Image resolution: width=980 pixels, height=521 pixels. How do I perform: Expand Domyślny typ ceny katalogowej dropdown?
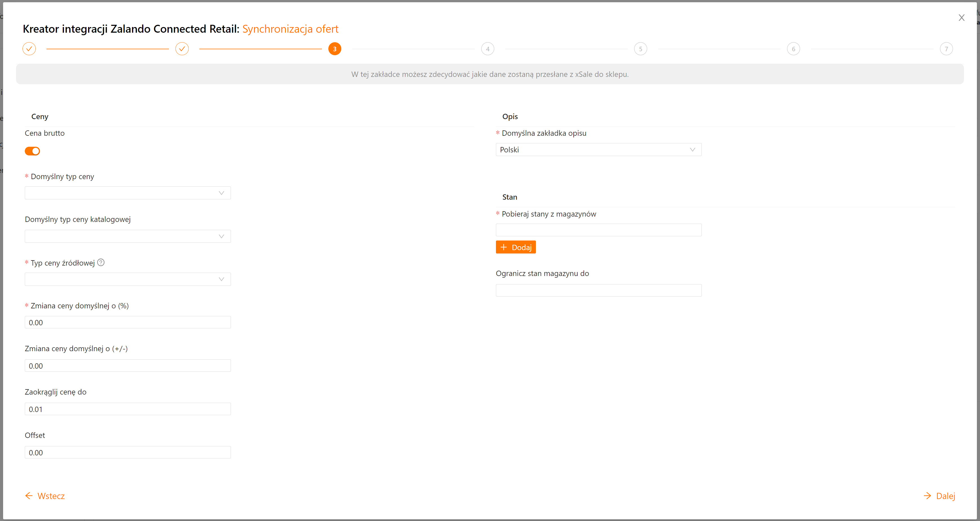click(x=128, y=236)
